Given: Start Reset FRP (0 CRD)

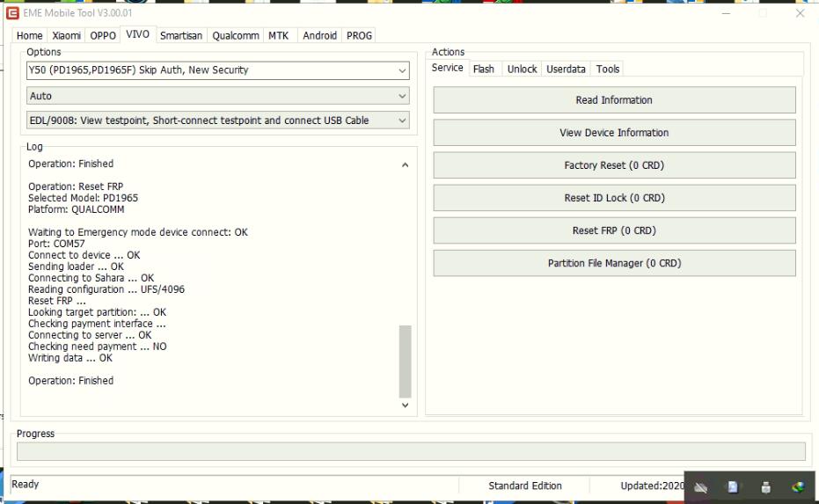Looking at the screenshot, I should pyautogui.click(x=614, y=230).
